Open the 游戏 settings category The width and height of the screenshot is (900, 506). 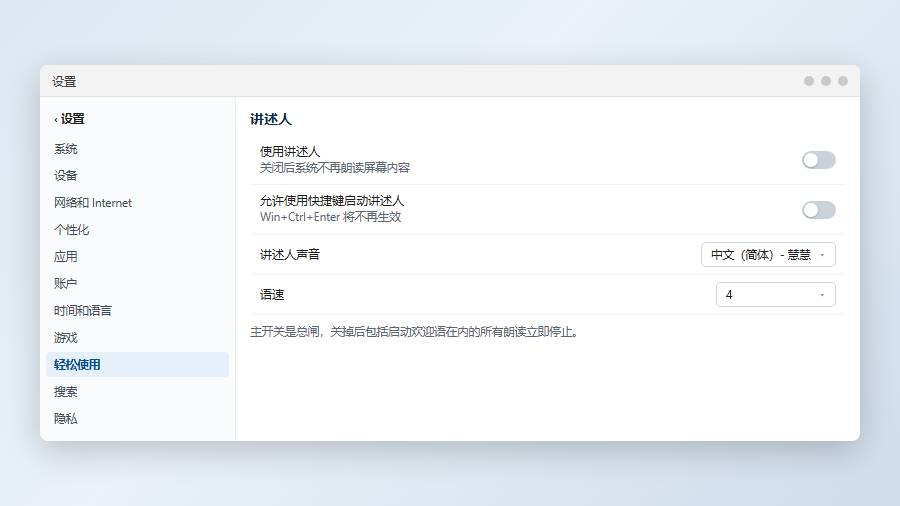[x=137, y=337]
